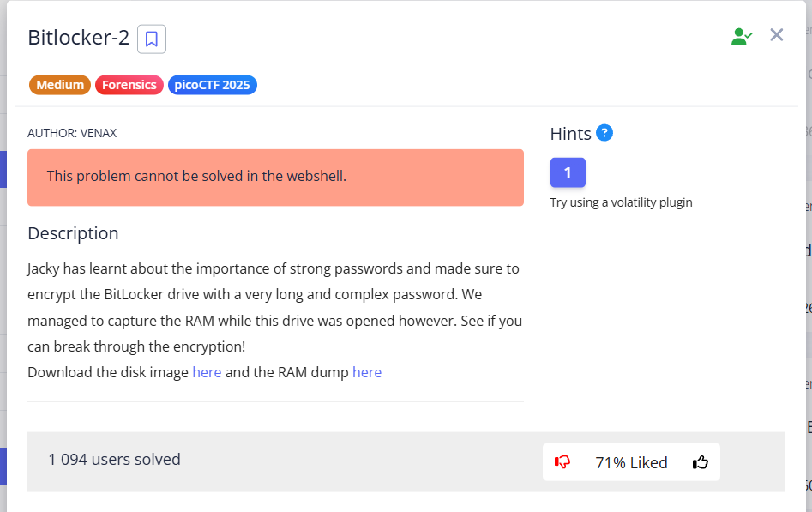Click the 71% Liked rating text
This screenshot has height=512, width=812.
(631, 462)
